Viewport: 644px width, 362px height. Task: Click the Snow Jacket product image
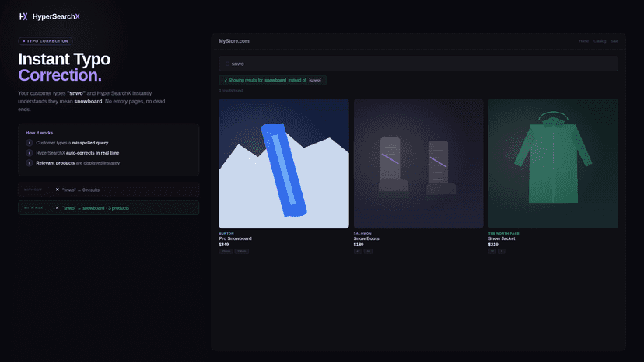coord(553,163)
